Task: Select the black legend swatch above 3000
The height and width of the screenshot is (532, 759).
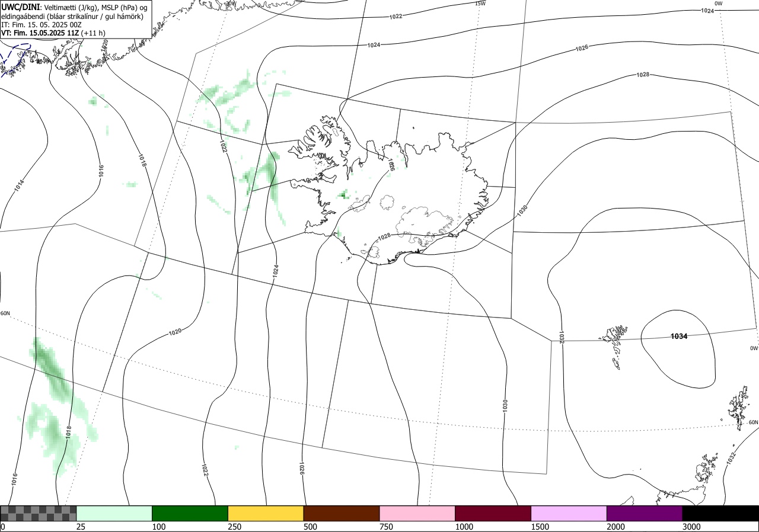Action: pos(720,513)
